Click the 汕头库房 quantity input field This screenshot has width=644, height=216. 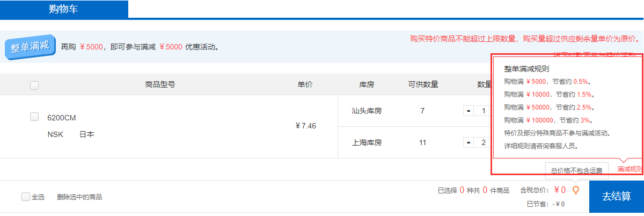482,111
